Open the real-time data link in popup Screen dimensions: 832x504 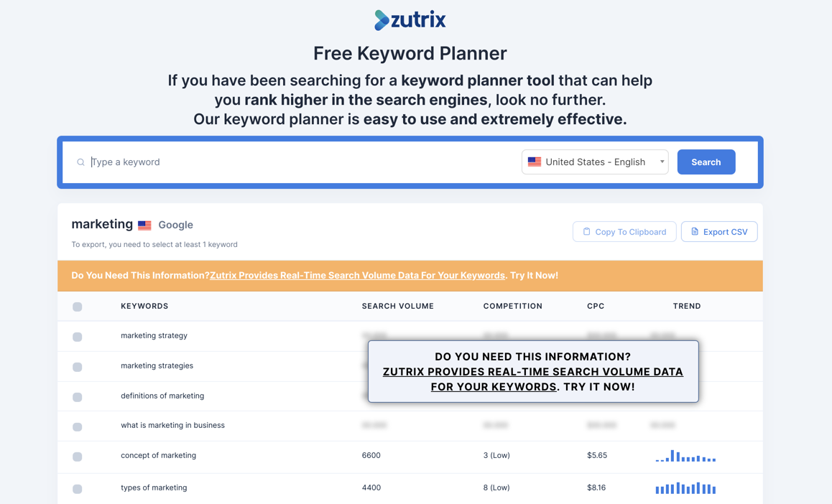click(532, 380)
